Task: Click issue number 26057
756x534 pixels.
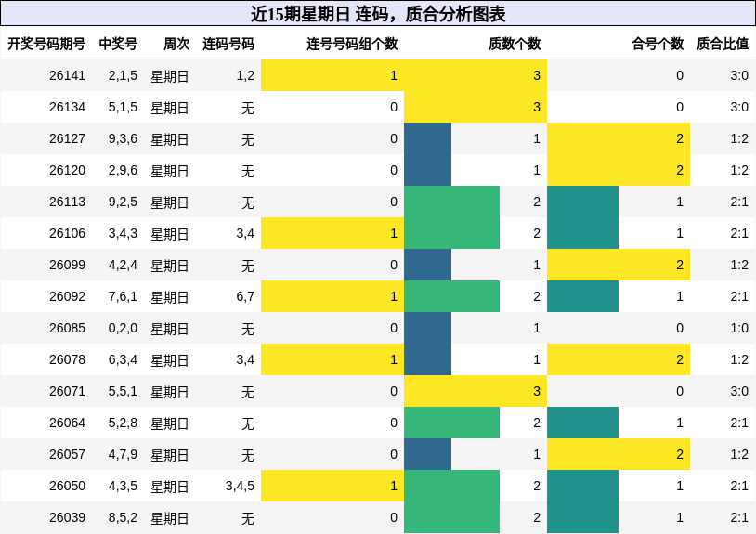Action: pos(67,454)
